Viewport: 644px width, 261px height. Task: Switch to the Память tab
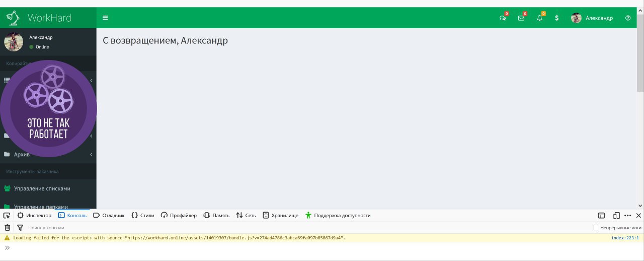click(x=216, y=215)
